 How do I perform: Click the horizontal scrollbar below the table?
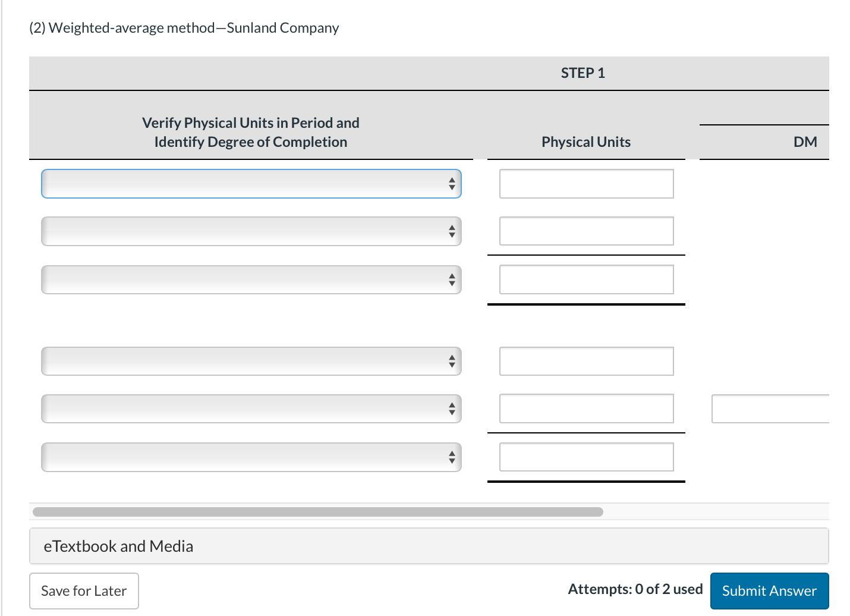[x=317, y=511]
